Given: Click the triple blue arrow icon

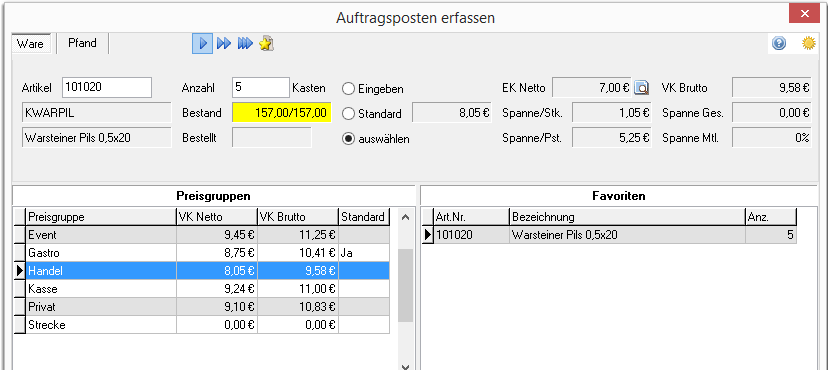Looking at the screenshot, I should [x=245, y=43].
